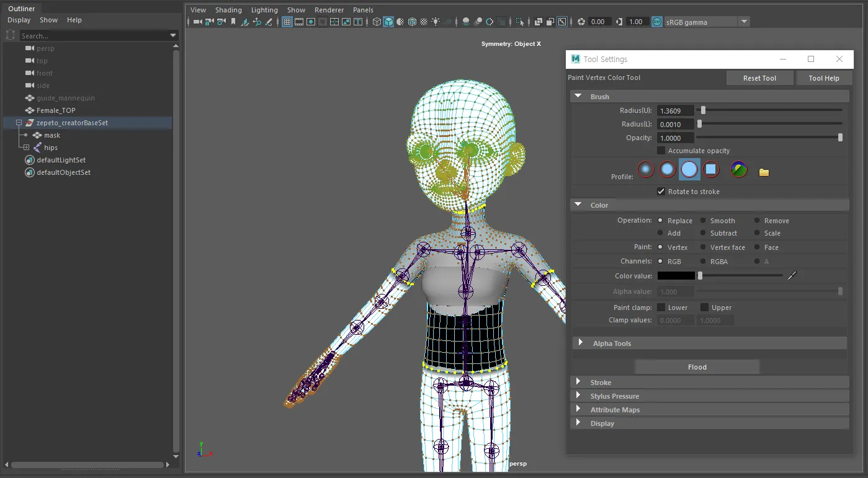The width and height of the screenshot is (868, 478).
Task: Switch to Wireframe display icon
Action: coord(377,22)
